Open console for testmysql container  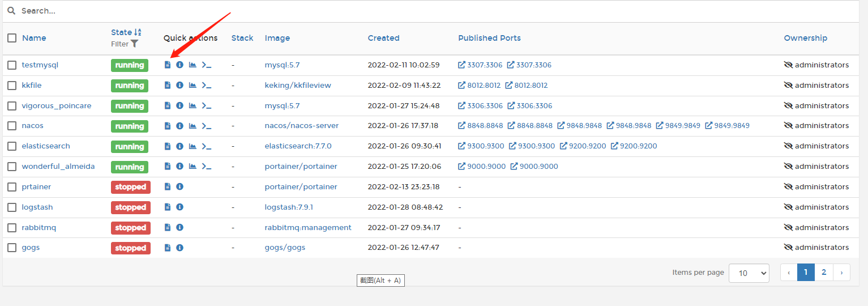(207, 65)
